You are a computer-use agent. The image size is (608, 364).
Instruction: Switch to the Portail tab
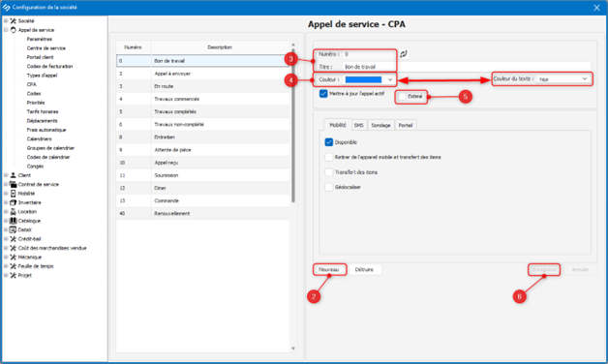tap(406, 125)
